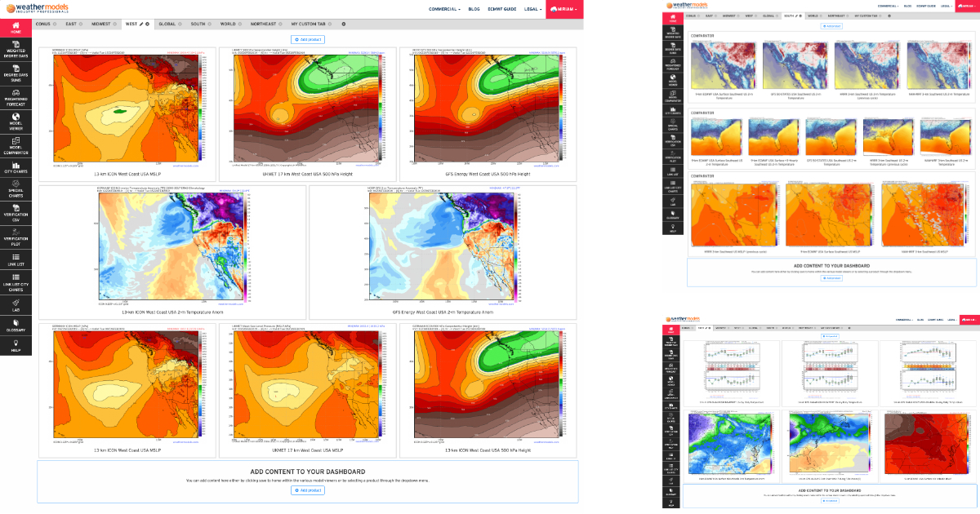Open Verification CSV in main sidebar

tap(16, 215)
